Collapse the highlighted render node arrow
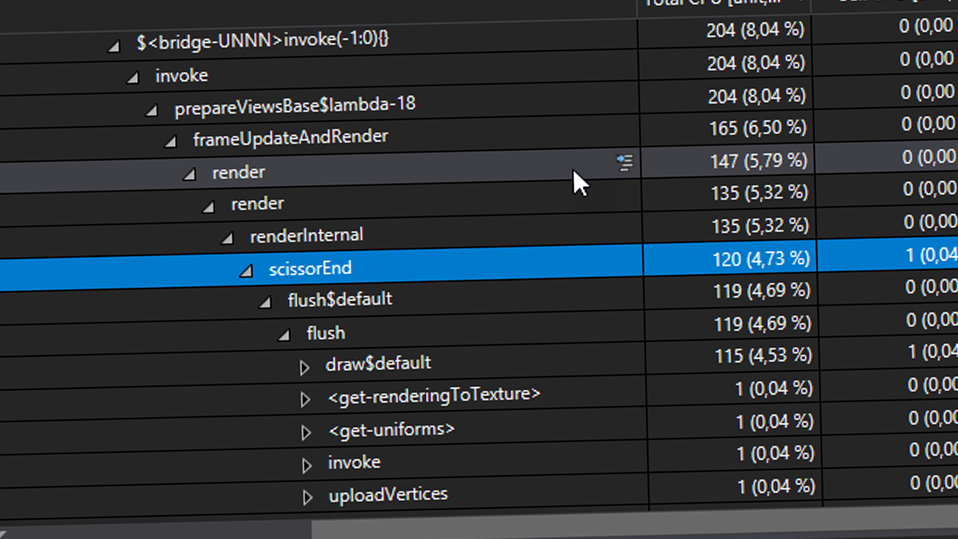Screen dimensions: 958x539 189,174
